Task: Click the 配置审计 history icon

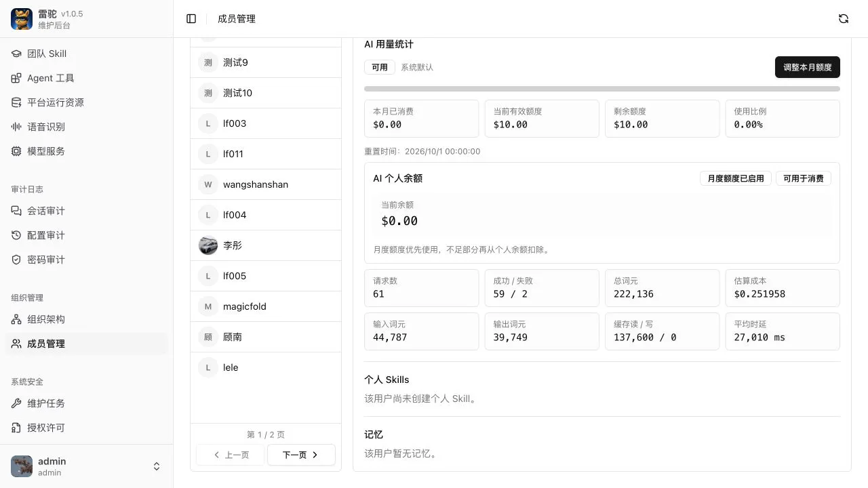Action: [16, 235]
